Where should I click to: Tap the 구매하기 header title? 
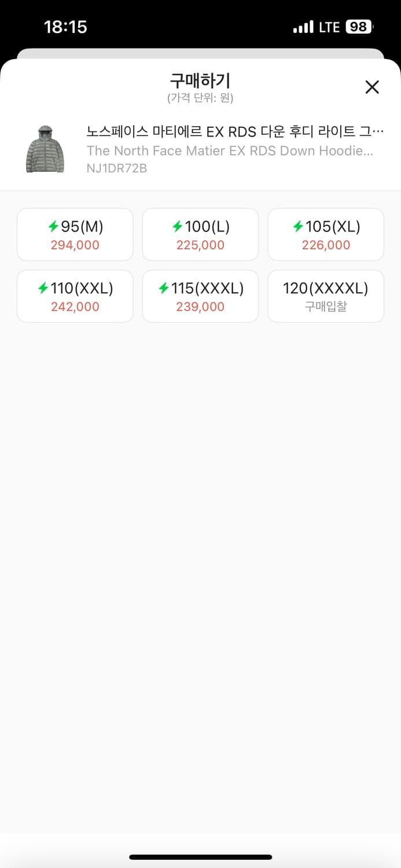coord(200,81)
